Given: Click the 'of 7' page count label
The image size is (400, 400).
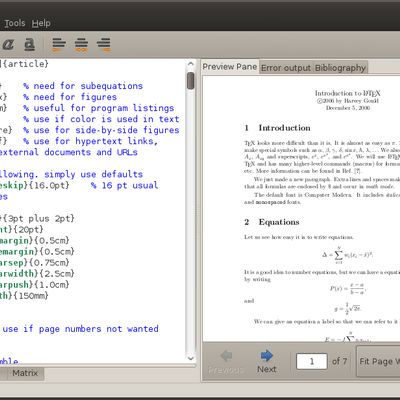Looking at the screenshot, I should pos(340,361).
